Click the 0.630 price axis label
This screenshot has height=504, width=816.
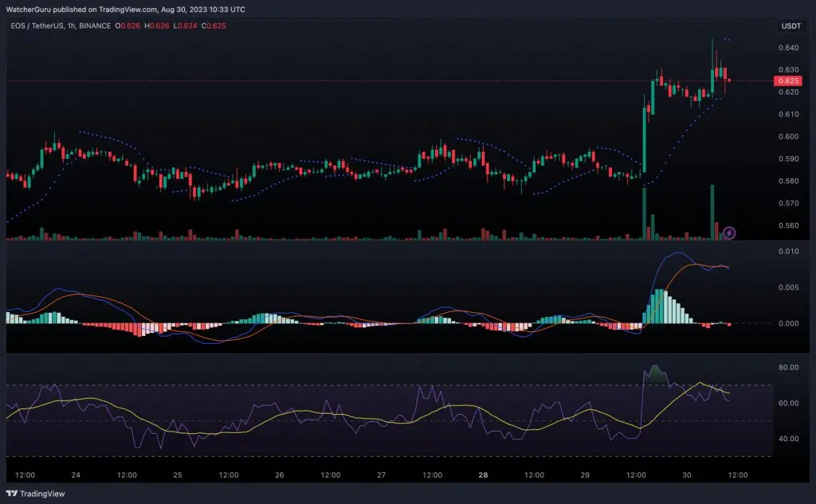click(788, 69)
